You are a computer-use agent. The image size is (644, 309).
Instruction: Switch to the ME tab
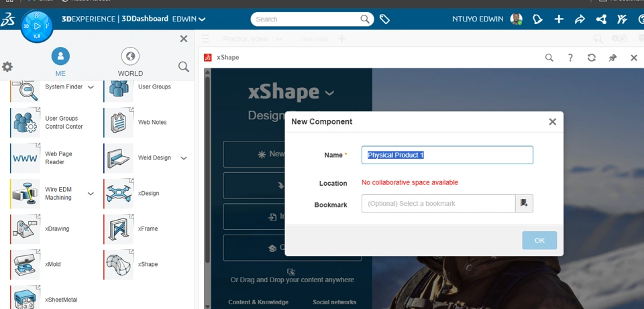pos(60,62)
